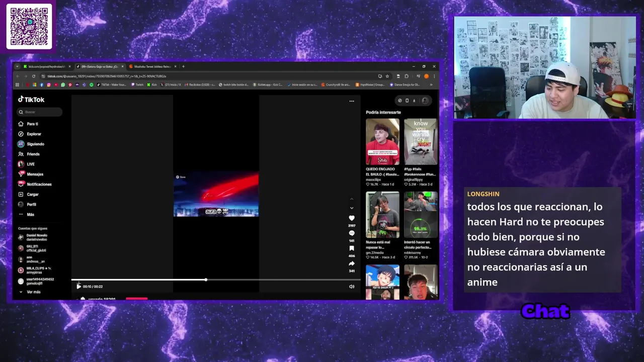The width and height of the screenshot is (644, 362).
Task: Open ann andreaa__an account
Action: point(31,259)
